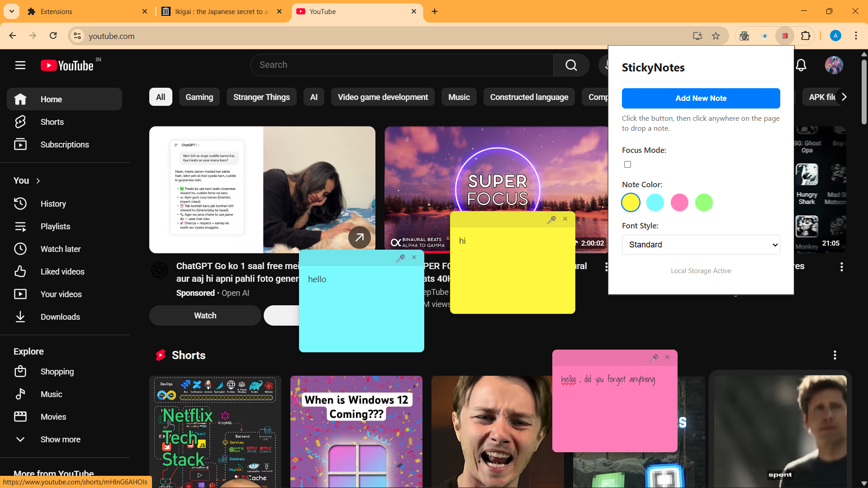This screenshot has height=488, width=868.
Task: Open the Extensions puzzle menu
Action: [806, 36]
